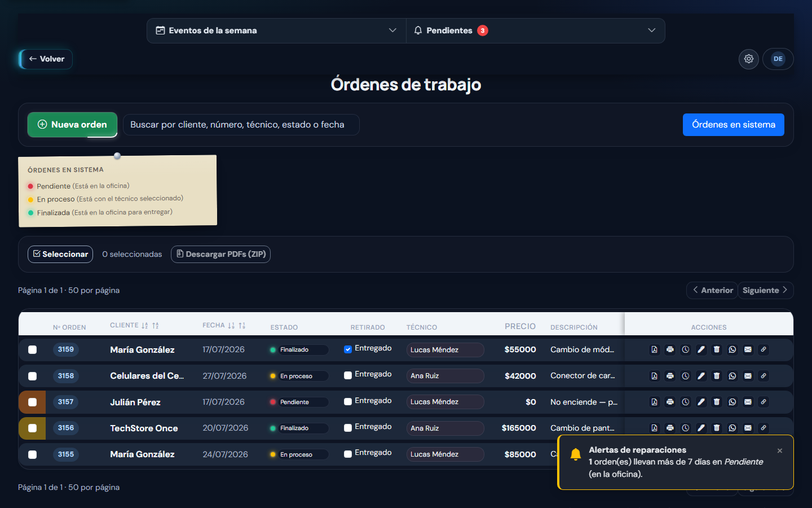Sort Cliente column ascending

coord(156,326)
